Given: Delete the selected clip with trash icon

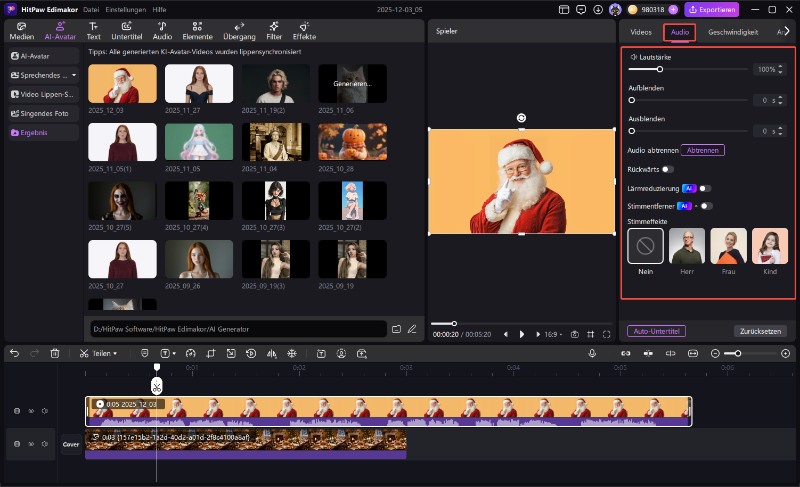Looking at the screenshot, I should click(x=55, y=353).
